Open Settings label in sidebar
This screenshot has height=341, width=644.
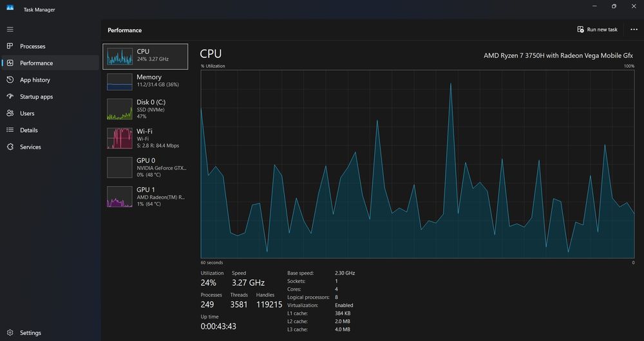[30, 333]
